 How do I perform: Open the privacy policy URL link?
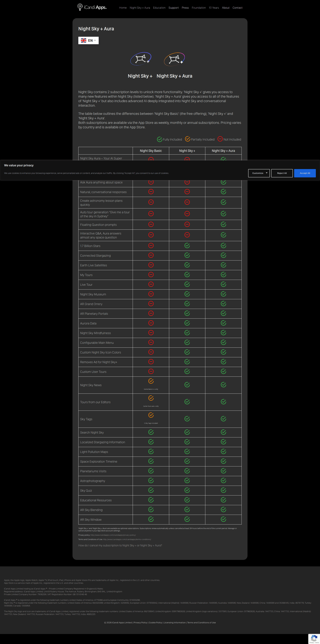tap(113, 535)
